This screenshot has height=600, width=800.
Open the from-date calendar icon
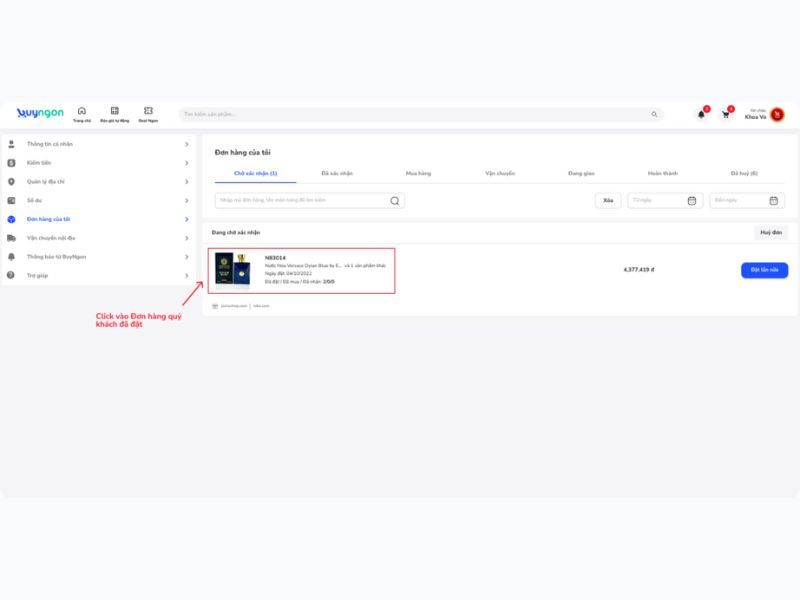pyautogui.click(x=692, y=201)
